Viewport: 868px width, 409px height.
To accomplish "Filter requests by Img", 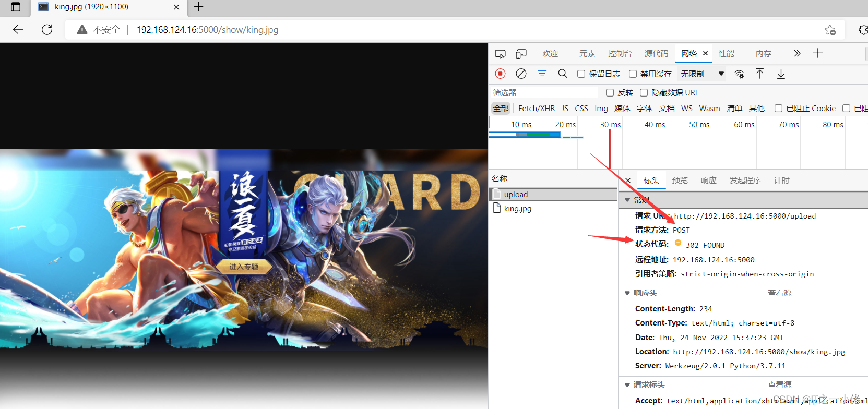I will (x=601, y=109).
